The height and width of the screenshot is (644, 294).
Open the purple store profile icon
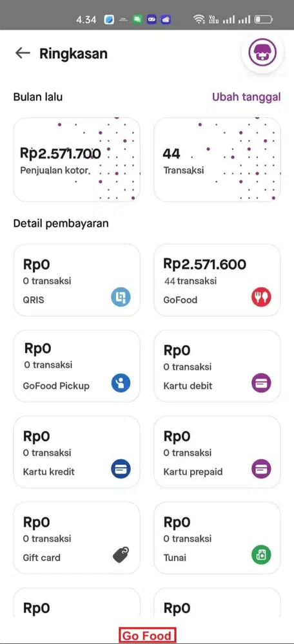tap(262, 53)
